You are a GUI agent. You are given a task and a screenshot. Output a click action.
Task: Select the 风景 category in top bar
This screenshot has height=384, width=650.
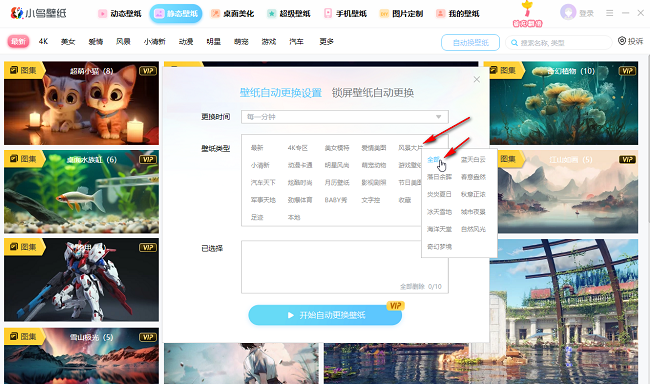click(123, 41)
